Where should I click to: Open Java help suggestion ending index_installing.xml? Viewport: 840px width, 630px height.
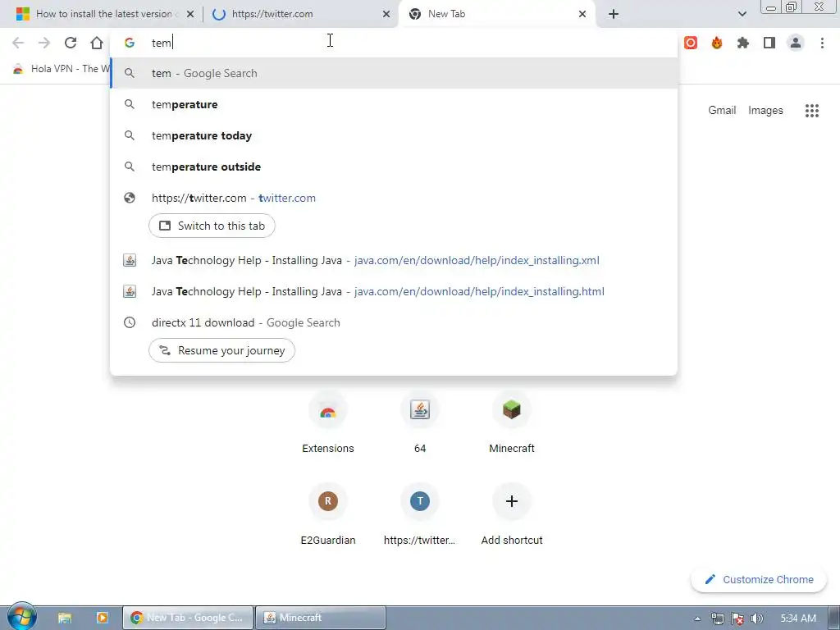pyautogui.click(x=393, y=260)
